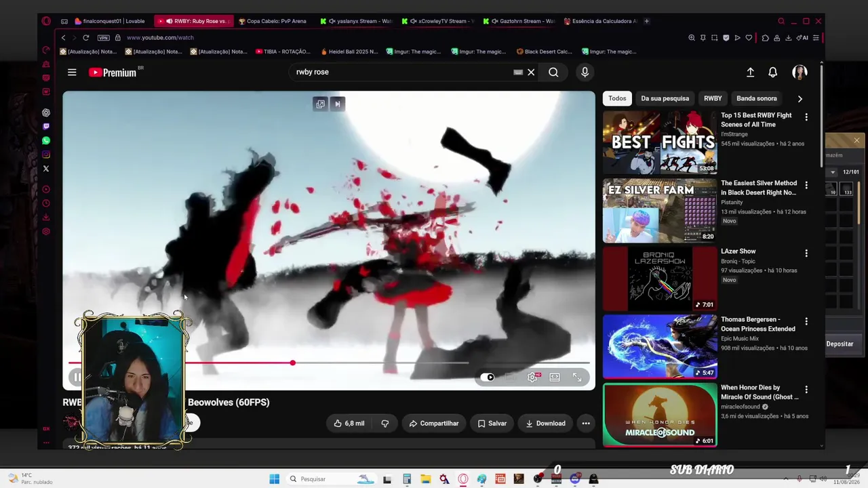868x488 pixels.
Task: Switch to the 'finalconquest01 | Lovable' browser tab
Action: point(110,21)
